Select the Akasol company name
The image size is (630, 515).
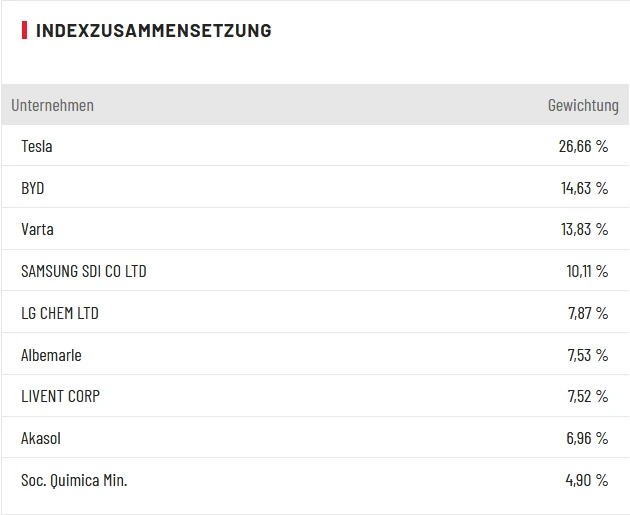(x=41, y=438)
